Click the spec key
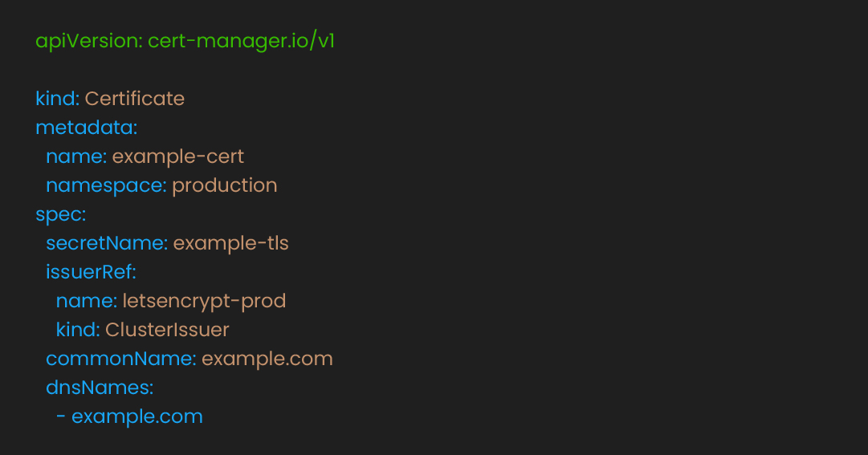Viewport: 868px width, 455px height. 61,215
